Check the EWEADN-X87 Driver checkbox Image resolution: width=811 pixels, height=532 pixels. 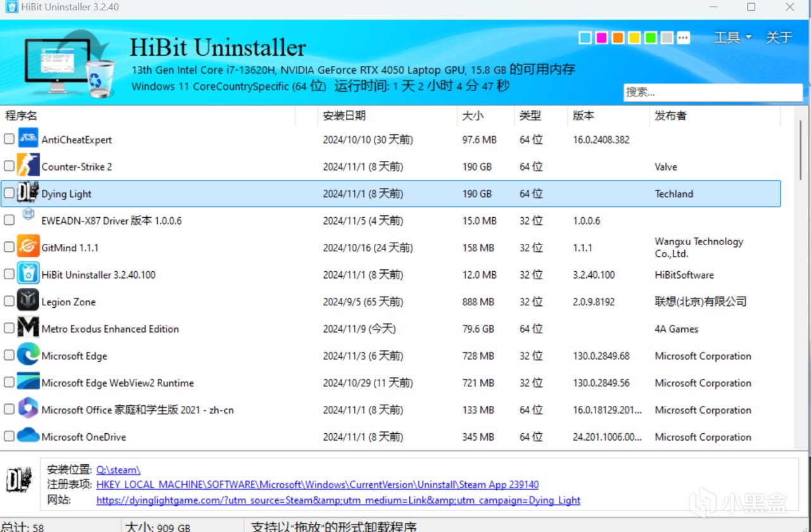[x=9, y=220]
